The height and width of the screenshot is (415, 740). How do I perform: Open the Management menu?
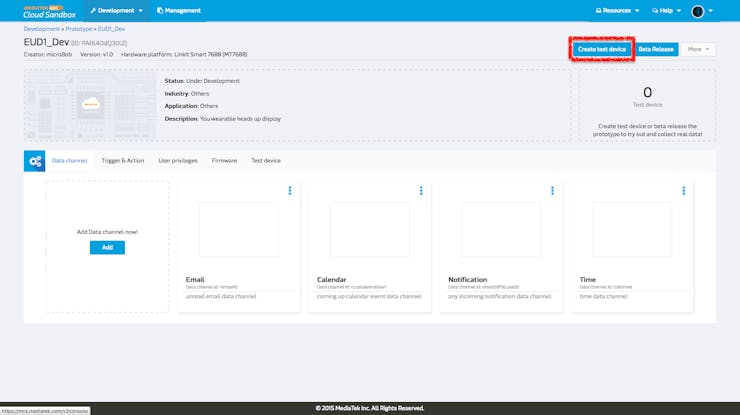[x=179, y=10]
